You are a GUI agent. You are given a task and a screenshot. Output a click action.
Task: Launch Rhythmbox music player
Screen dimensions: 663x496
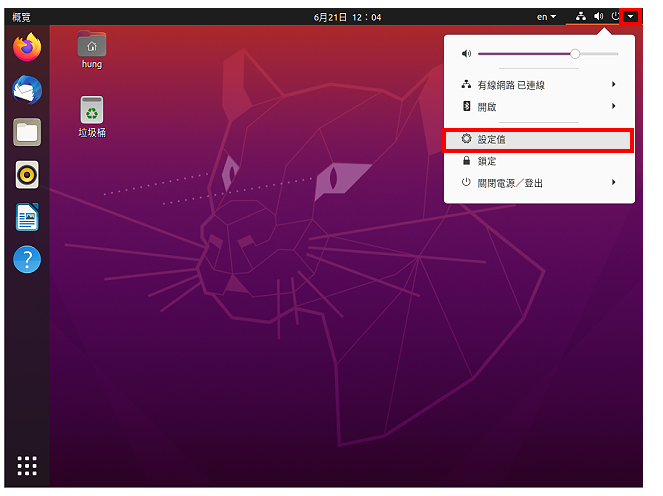pyautogui.click(x=27, y=175)
